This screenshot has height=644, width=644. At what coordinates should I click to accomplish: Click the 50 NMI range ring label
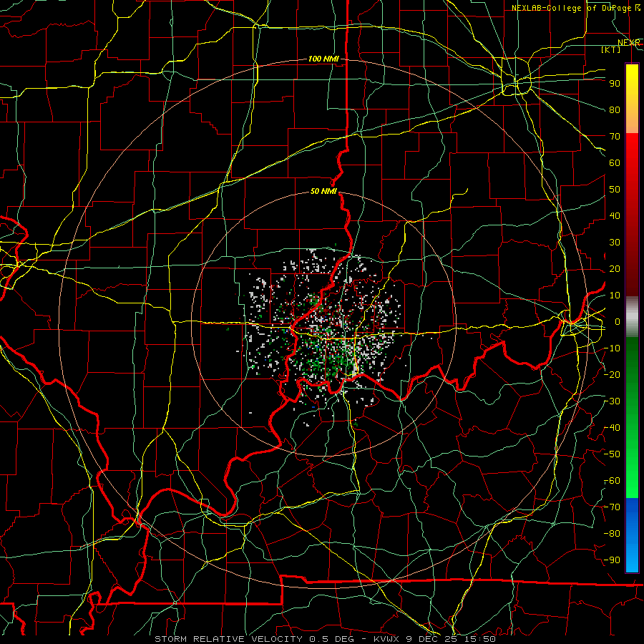323,191
